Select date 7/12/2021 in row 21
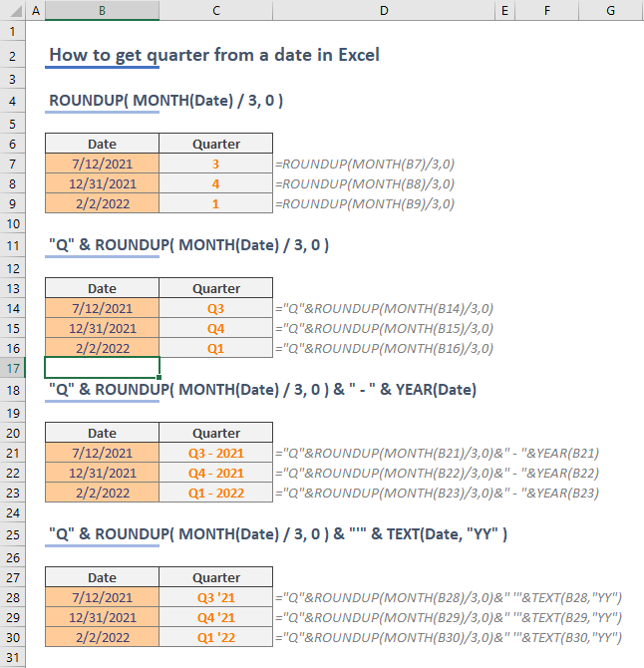 tap(103, 453)
